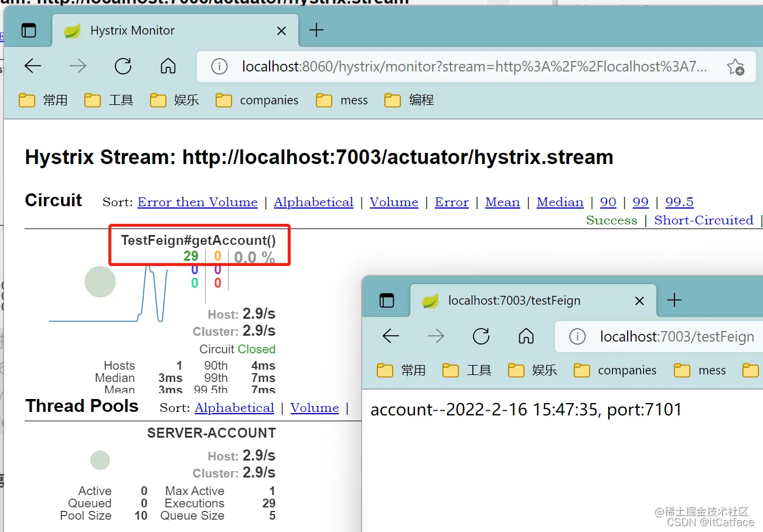Open 编程 bookmarks folder in Hystrix window
763x532 pixels.
[409, 100]
